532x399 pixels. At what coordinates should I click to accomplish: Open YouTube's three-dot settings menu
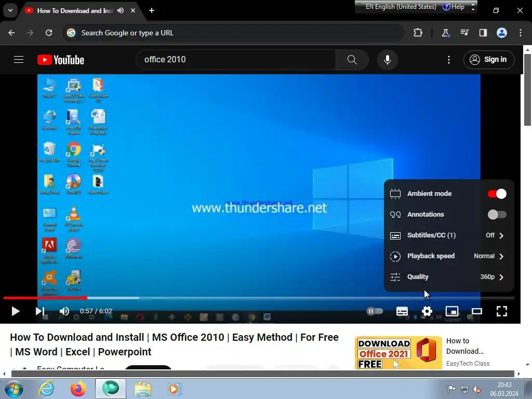tap(448, 60)
